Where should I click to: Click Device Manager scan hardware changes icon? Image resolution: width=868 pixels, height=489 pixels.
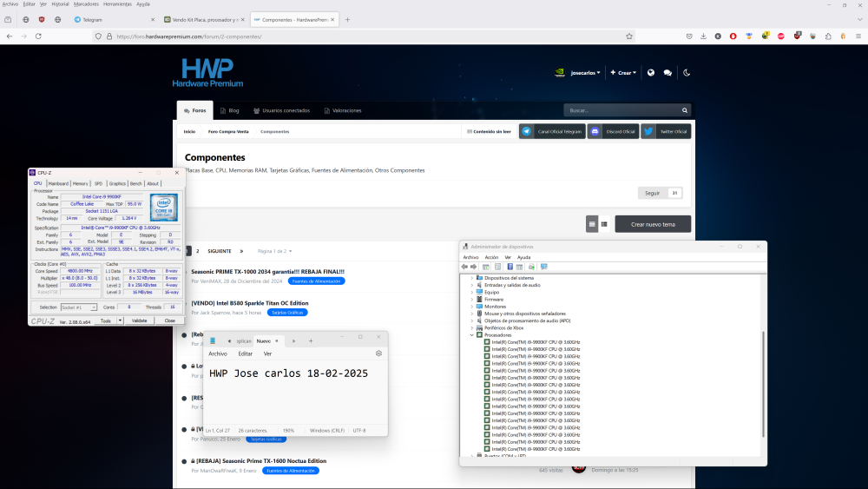544,267
